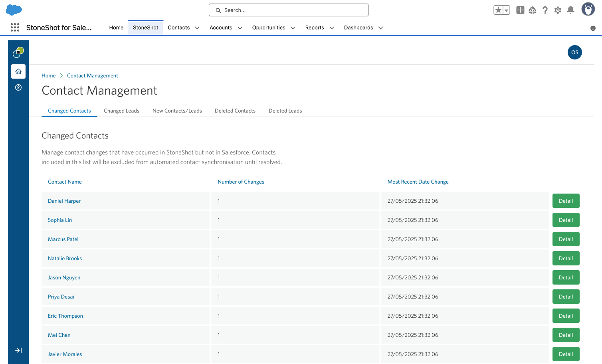602x364 pixels.
Task: Open Javier Morales contact link
Action: pos(65,354)
